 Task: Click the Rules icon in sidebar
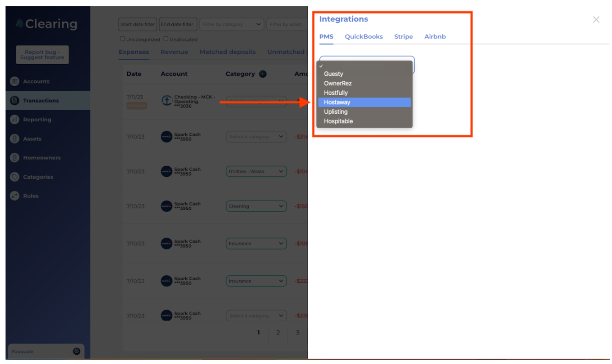(14, 196)
